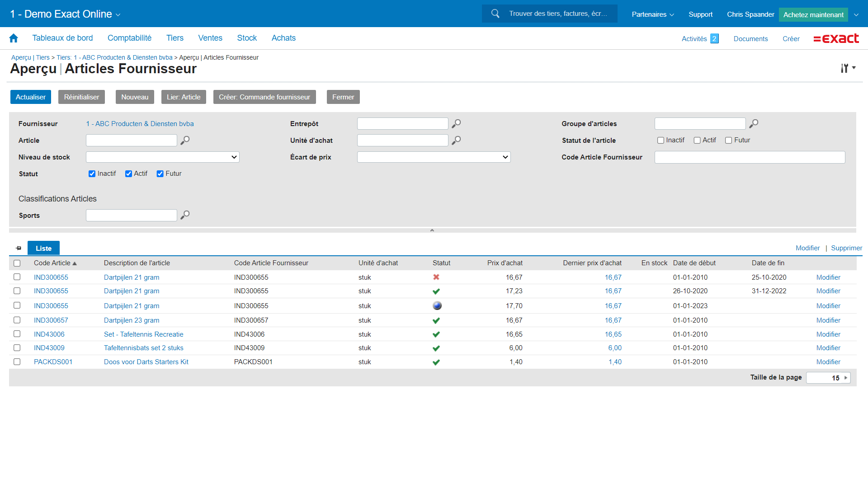Uncheck the Inactif checkbox under Statut

pos(92,174)
